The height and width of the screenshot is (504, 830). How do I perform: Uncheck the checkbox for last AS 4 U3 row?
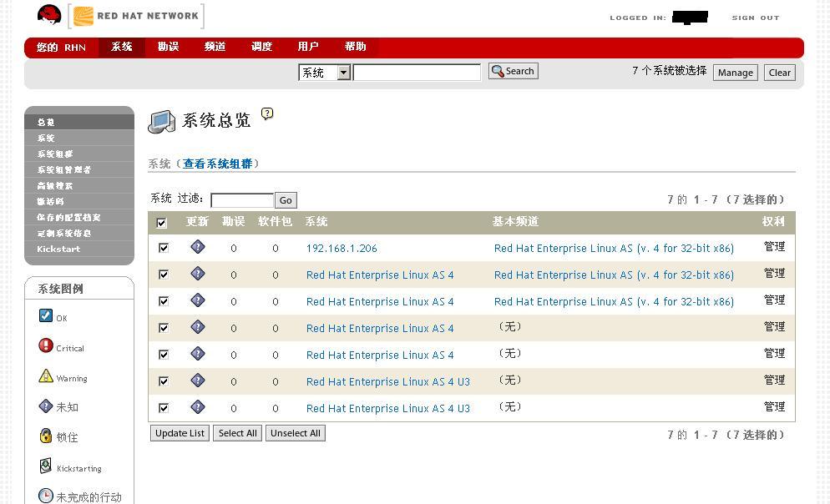164,408
